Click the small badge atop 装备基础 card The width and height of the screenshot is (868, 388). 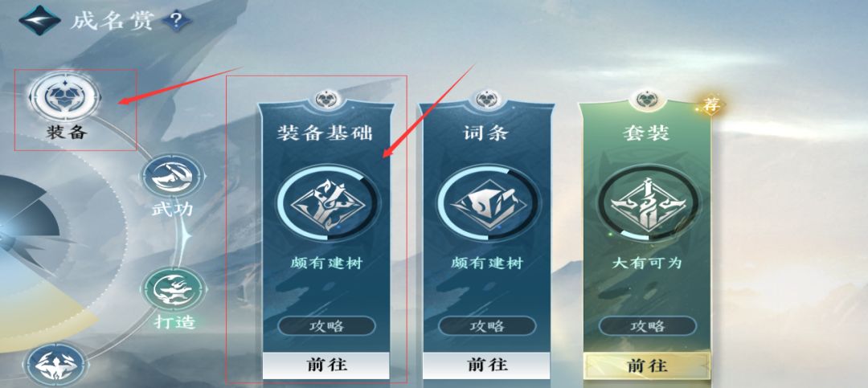point(326,100)
